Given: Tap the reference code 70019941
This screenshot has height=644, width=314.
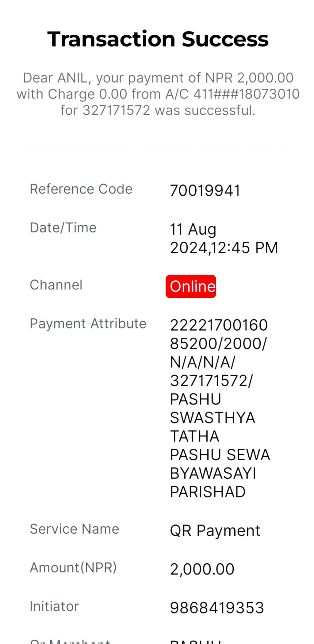Looking at the screenshot, I should 205,190.
